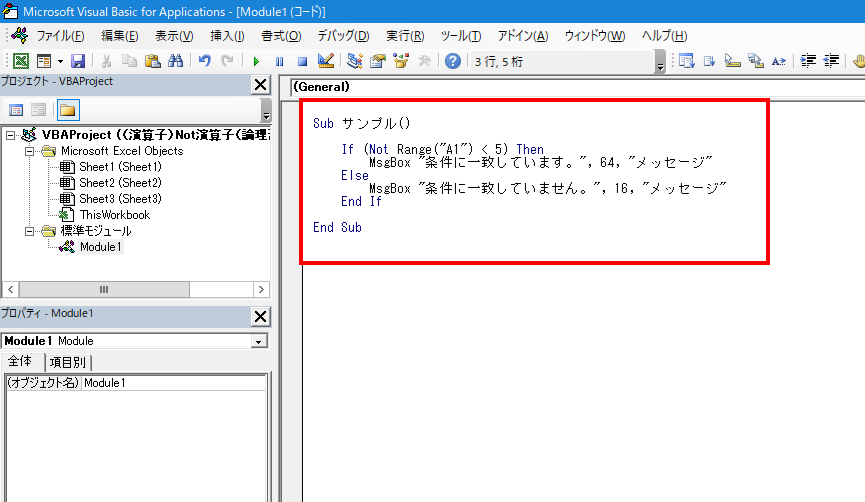
Task: Select Sheet2 (Sheet2) in project tree
Action: coord(120,183)
